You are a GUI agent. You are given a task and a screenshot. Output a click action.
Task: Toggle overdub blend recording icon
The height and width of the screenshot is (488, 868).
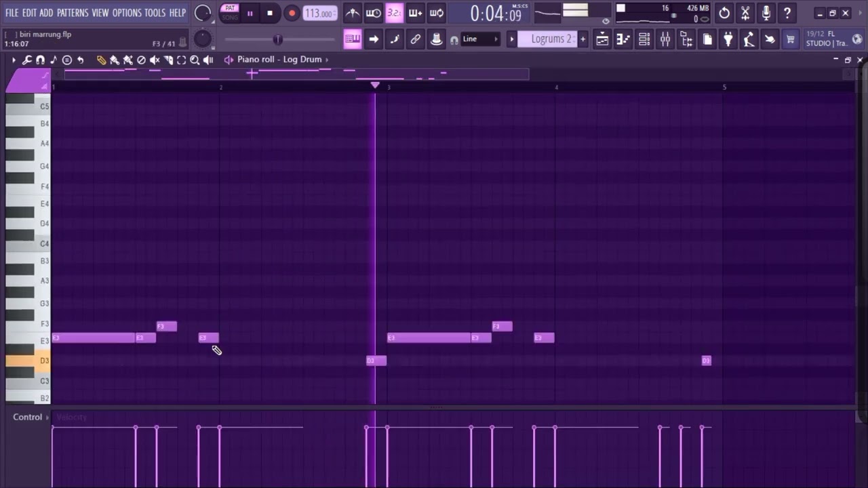coord(415,13)
